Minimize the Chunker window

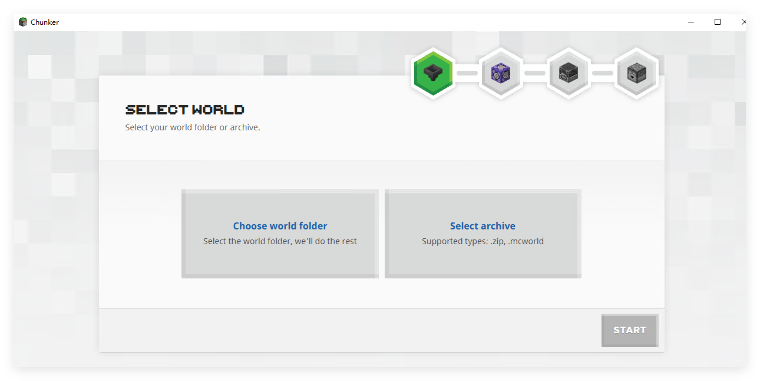pos(691,22)
